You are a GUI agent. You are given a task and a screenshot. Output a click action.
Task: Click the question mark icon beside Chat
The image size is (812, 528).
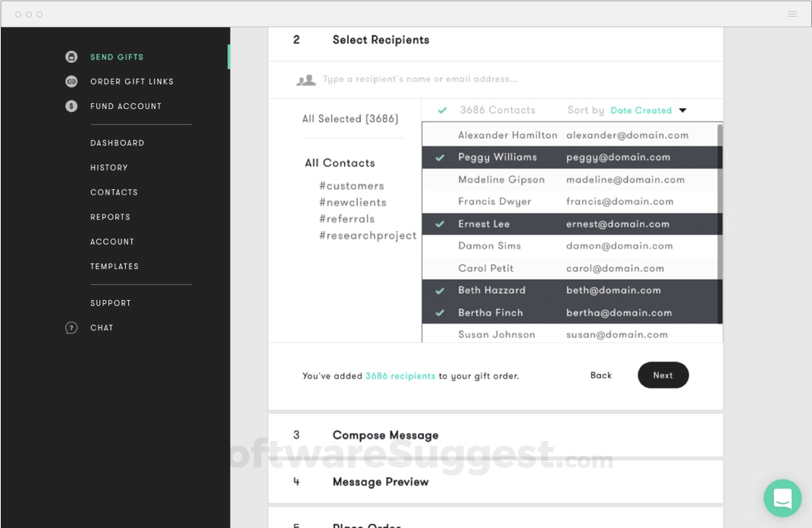[x=71, y=327]
